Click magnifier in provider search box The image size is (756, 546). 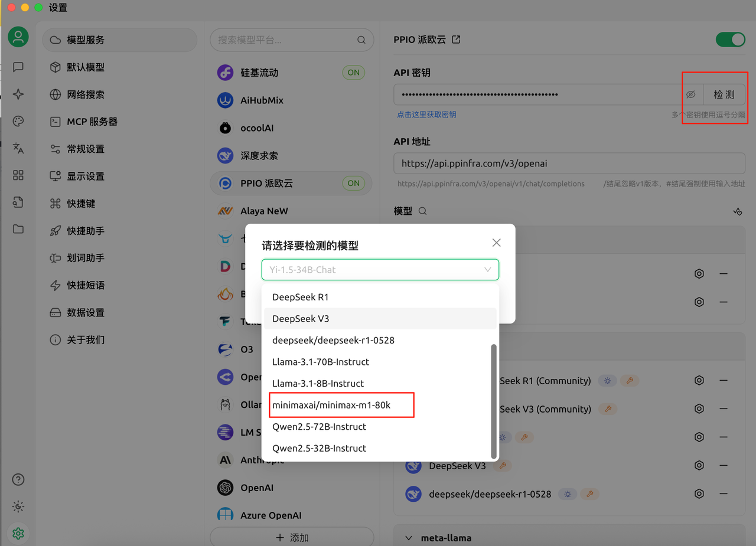click(x=361, y=40)
